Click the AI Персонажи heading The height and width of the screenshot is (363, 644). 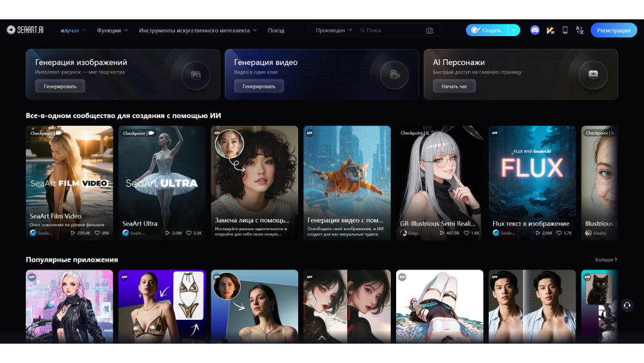coord(459,63)
